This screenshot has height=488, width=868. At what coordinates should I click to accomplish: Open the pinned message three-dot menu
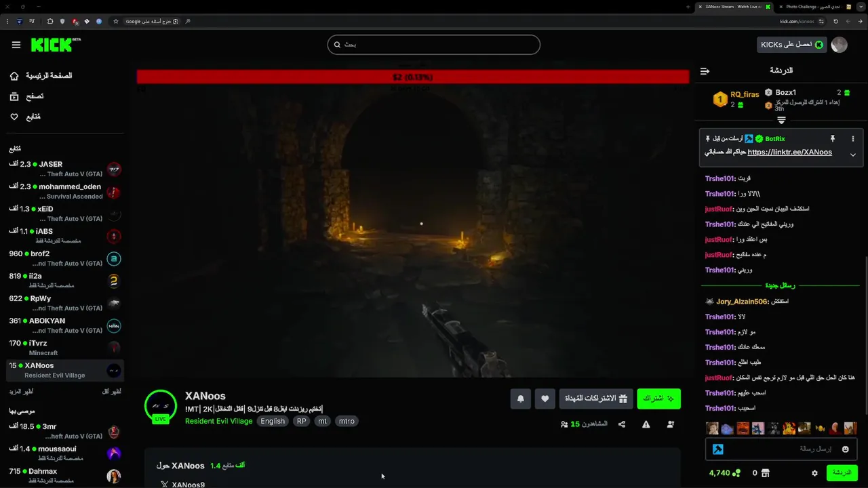pyautogui.click(x=853, y=138)
